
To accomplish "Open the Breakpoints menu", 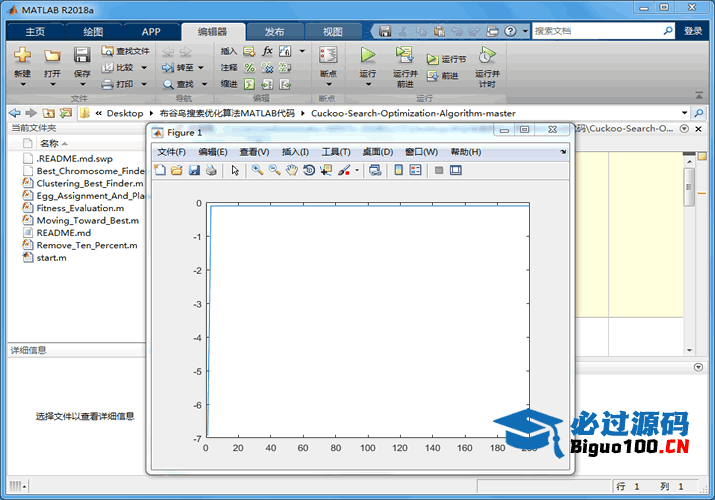I will click(328, 66).
